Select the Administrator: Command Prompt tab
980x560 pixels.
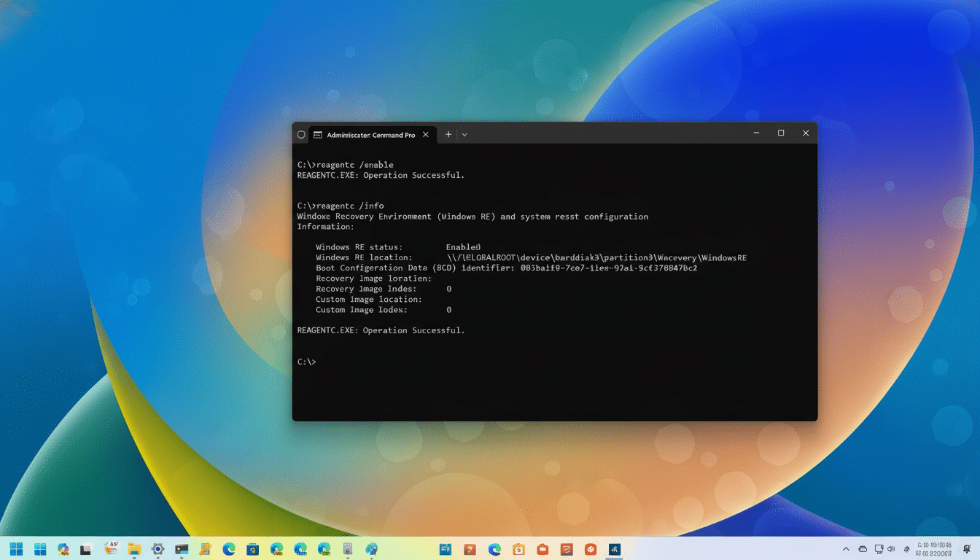click(x=368, y=134)
